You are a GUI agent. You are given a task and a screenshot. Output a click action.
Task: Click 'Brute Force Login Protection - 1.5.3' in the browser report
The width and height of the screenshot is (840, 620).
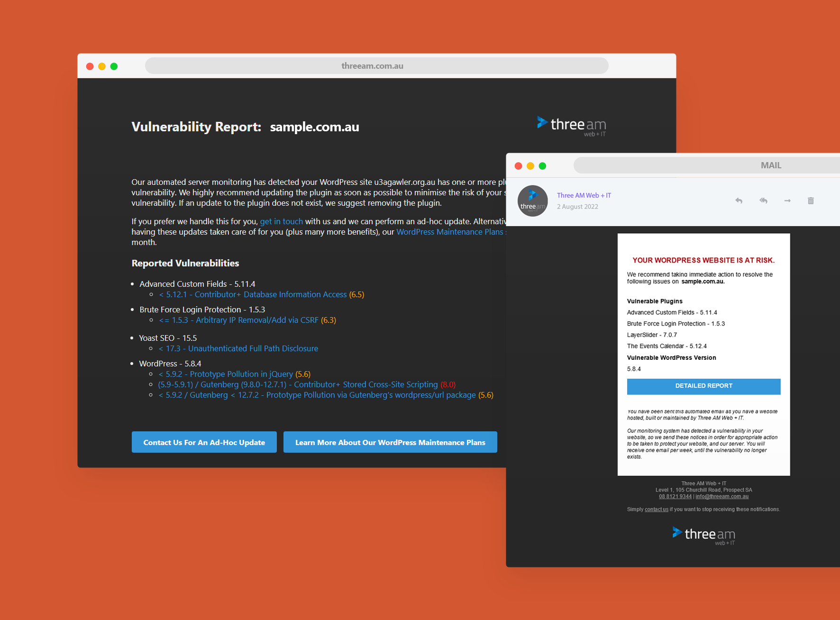[x=202, y=310]
